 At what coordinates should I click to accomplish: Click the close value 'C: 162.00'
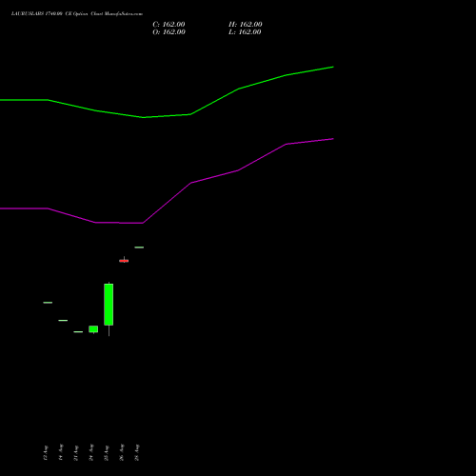tap(169, 25)
